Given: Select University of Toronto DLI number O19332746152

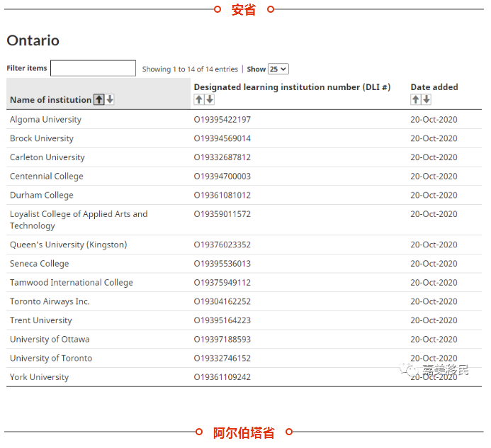Looking at the screenshot, I should tap(222, 359).
